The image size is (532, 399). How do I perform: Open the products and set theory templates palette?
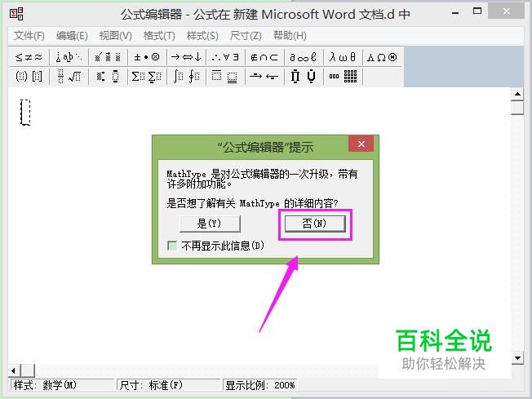[304, 77]
